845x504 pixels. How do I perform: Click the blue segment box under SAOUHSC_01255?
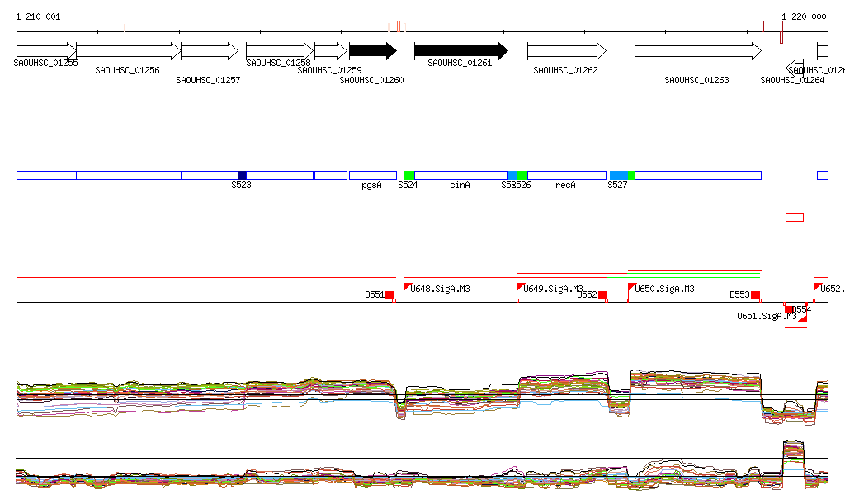[x=46, y=175]
